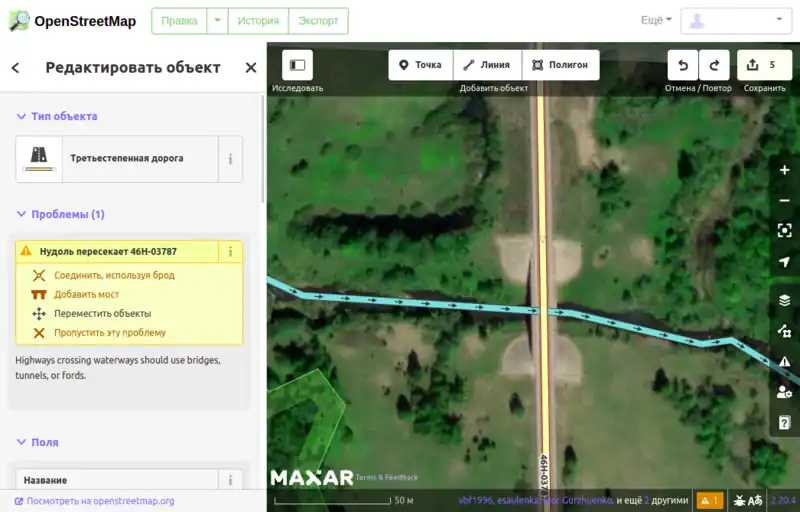Click the zoom in plus button
Screen dimensions: 800x512
point(784,170)
